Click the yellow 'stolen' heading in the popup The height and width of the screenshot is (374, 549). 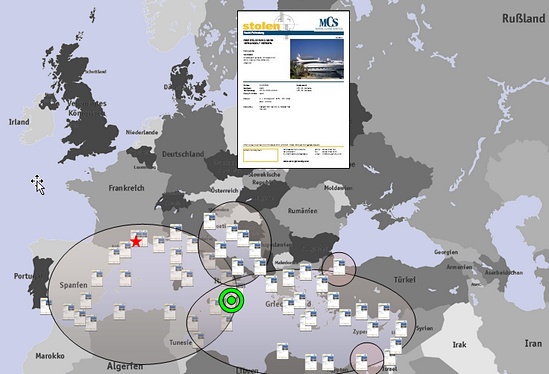click(x=261, y=26)
